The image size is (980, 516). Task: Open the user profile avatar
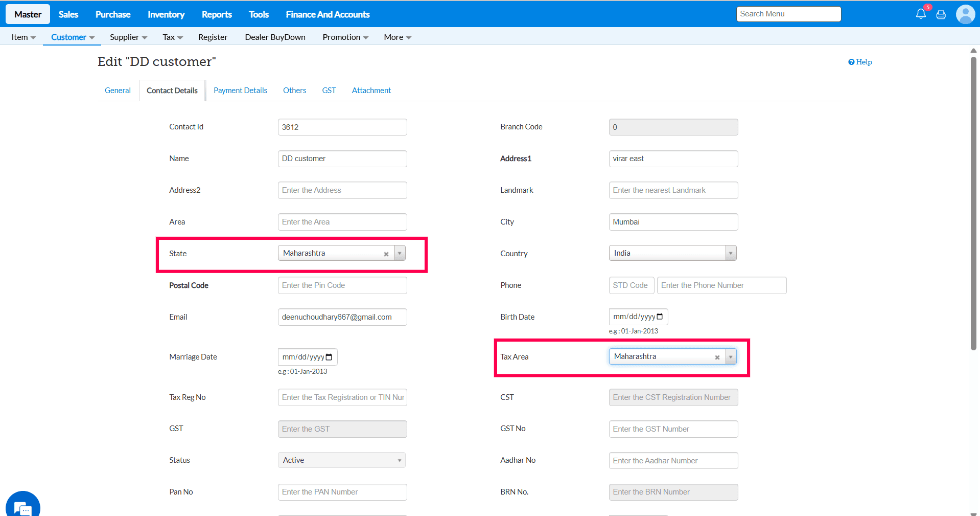(x=965, y=14)
